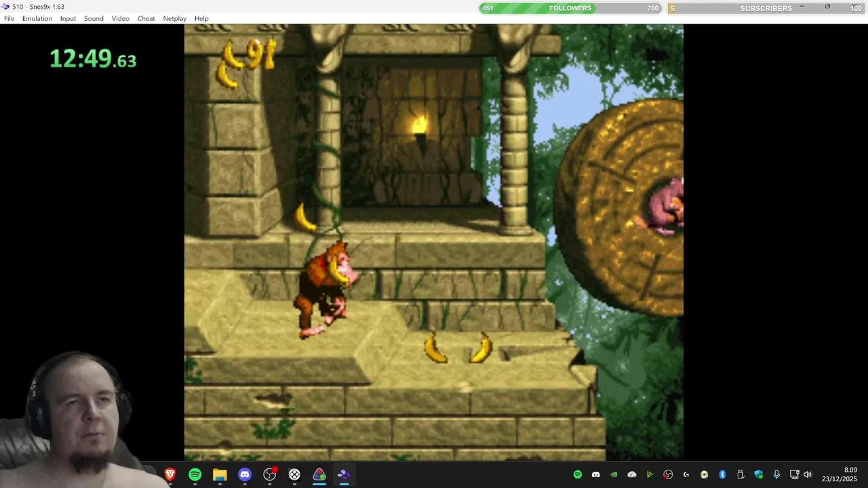Click the Subscribers progress bar
This screenshot has width=868, height=488.
coord(766,8)
